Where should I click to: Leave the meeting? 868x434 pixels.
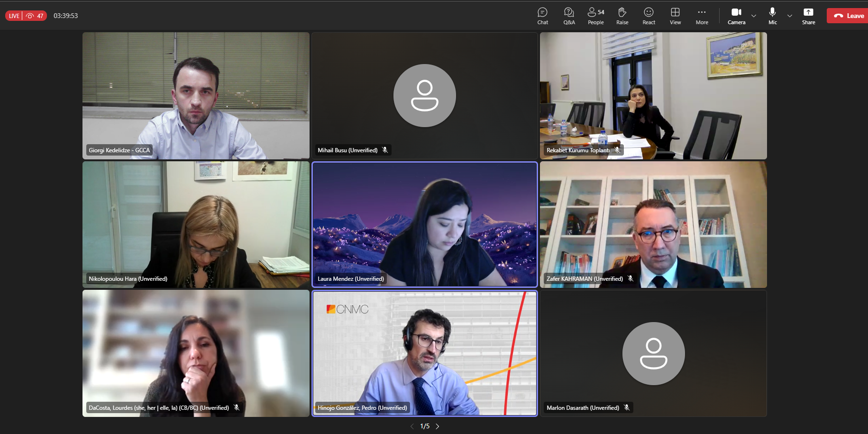pos(849,16)
